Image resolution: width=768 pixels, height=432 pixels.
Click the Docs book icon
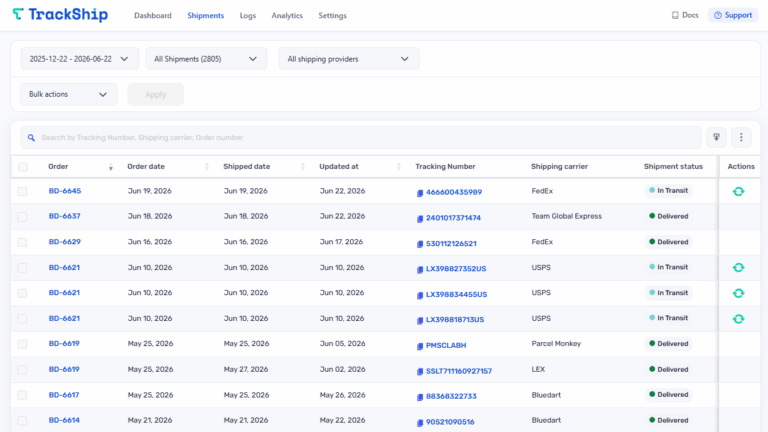pyautogui.click(x=675, y=15)
